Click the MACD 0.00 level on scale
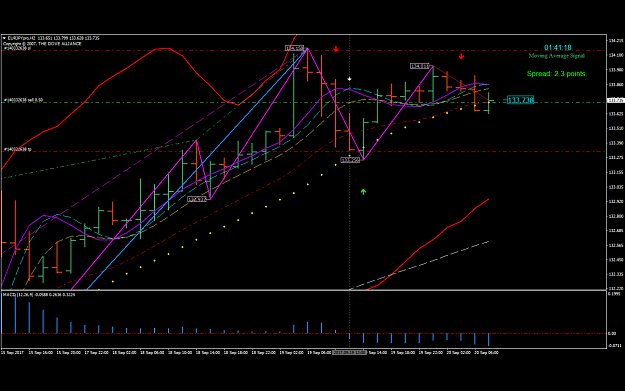Screen dimensions: 625x391 click(x=612, y=333)
